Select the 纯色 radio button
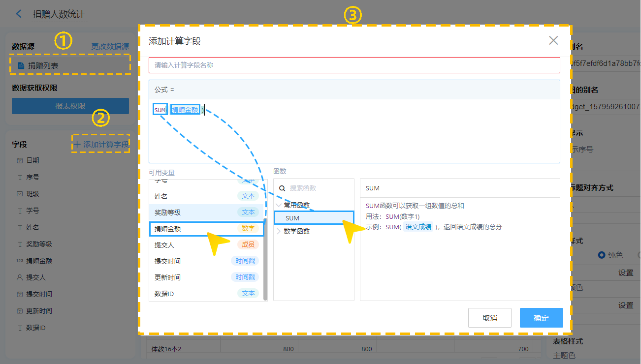Viewport: 641px width, 364px height. (x=601, y=255)
